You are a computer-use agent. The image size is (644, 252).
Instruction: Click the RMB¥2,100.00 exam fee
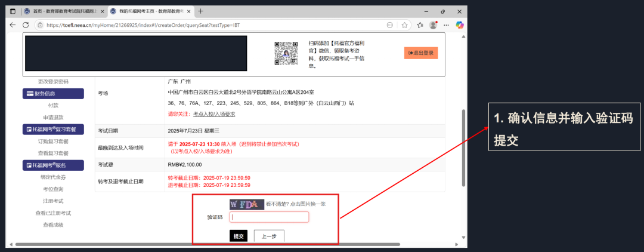185,164
